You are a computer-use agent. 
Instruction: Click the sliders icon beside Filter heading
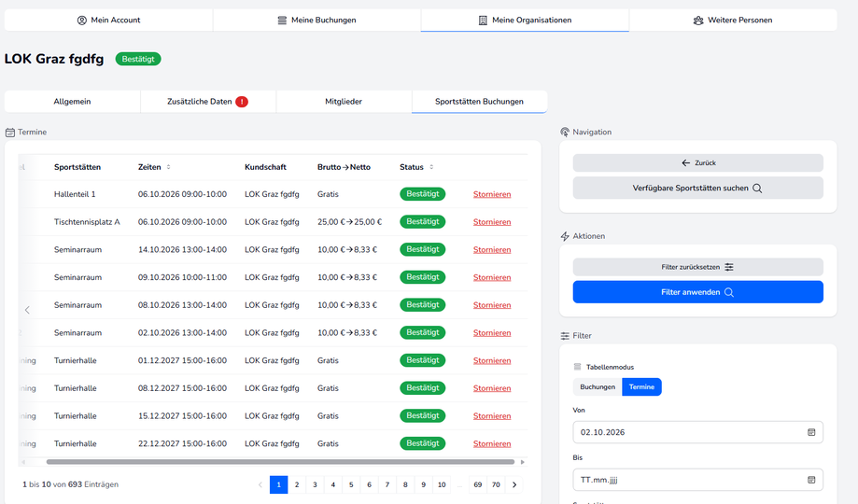[565, 336]
